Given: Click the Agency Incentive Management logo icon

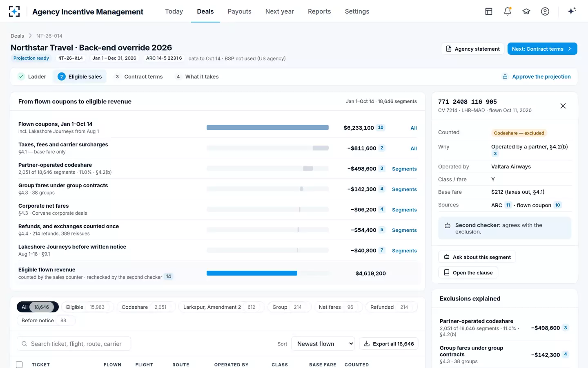Looking at the screenshot, I should (14, 11).
